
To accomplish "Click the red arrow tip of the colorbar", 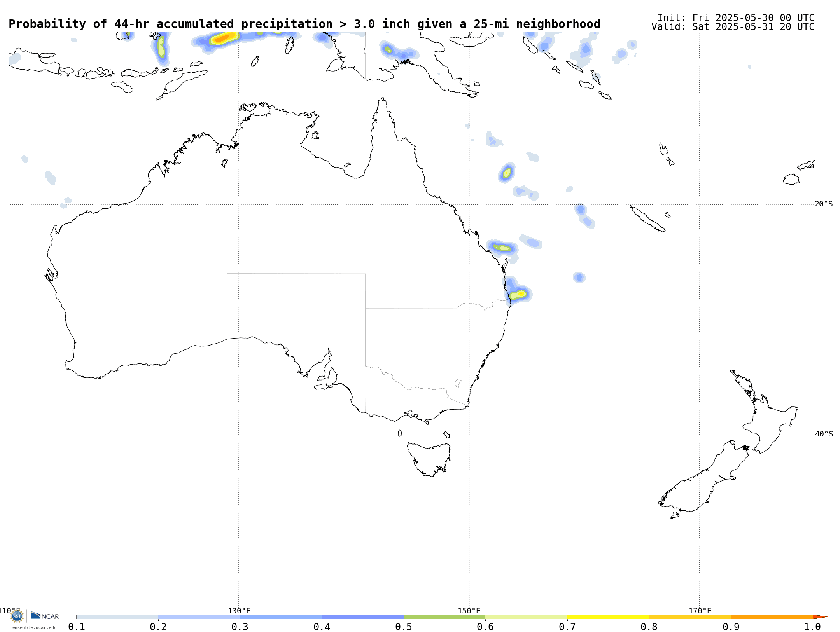I will [819, 617].
